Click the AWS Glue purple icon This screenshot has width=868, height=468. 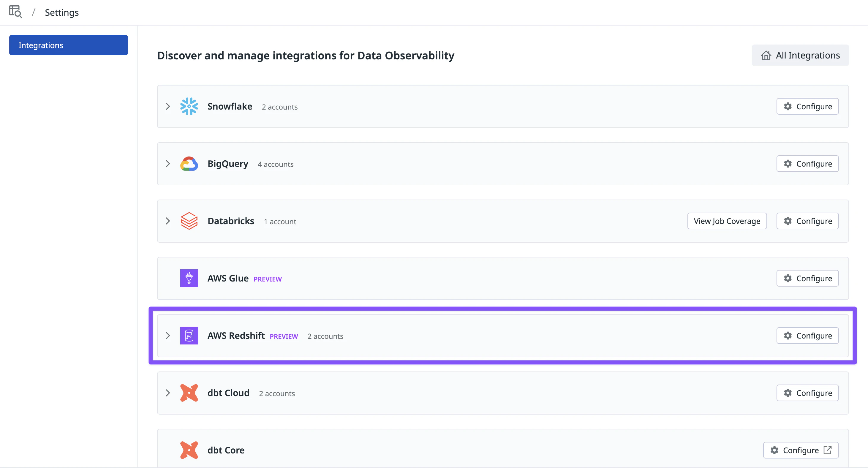click(189, 278)
